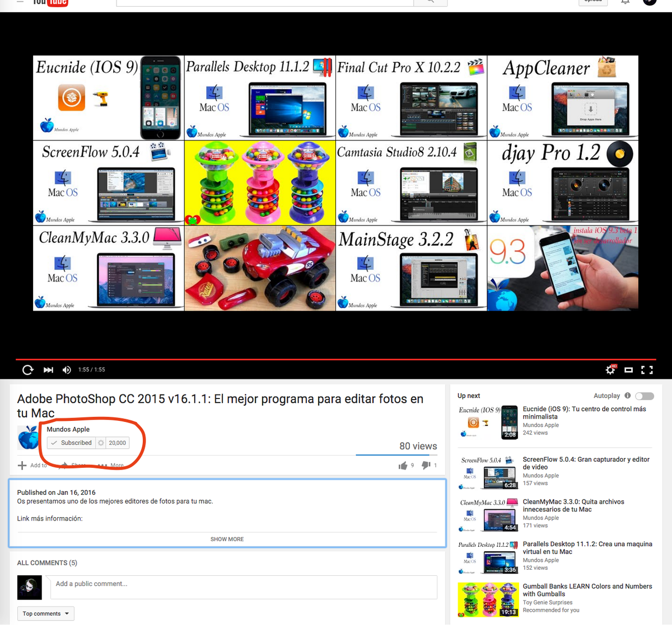The height and width of the screenshot is (638, 672).
Task: Toggle the Autoplay switch
Action: click(x=645, y=396)
